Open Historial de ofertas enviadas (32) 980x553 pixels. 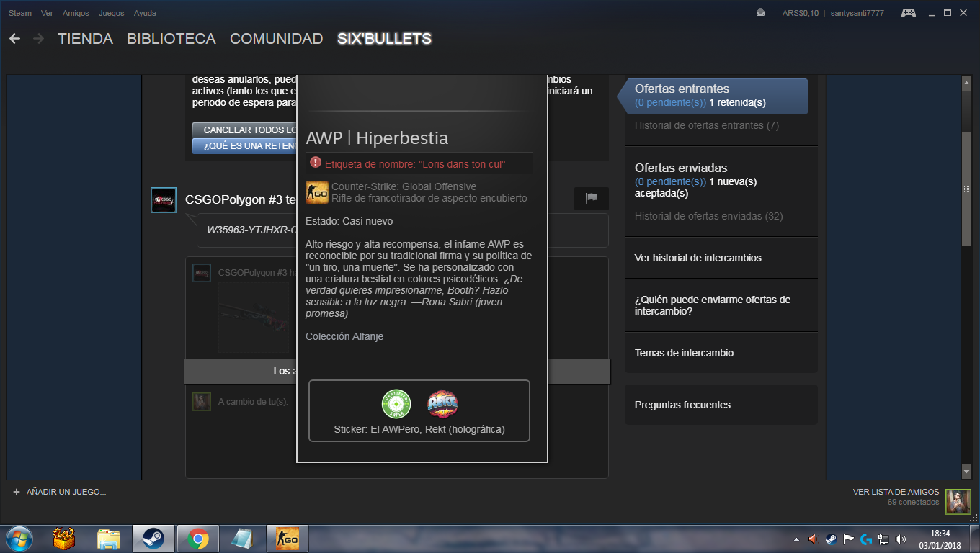pyautogui.click(x=709, y=216)
